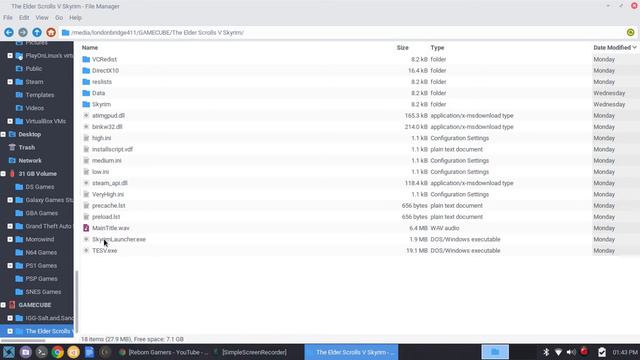Open the View menu
Viewport: 640px width, 360px height.
[42, 18]
